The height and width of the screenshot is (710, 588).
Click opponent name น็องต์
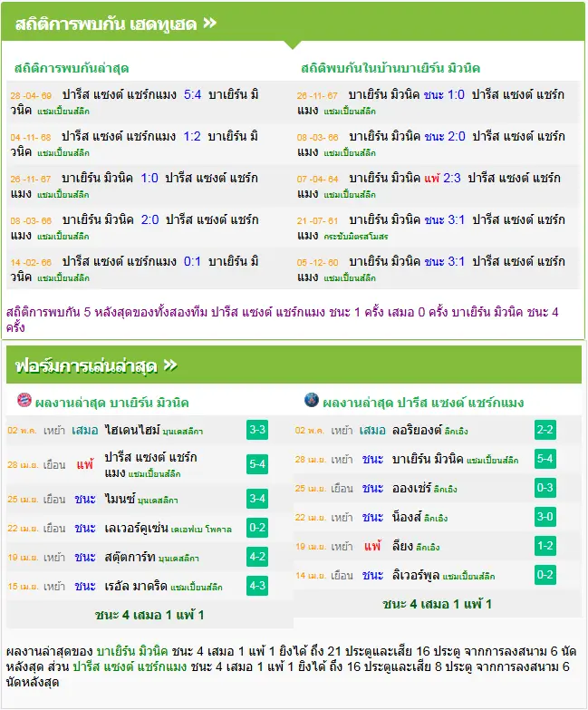coord(407,517)
